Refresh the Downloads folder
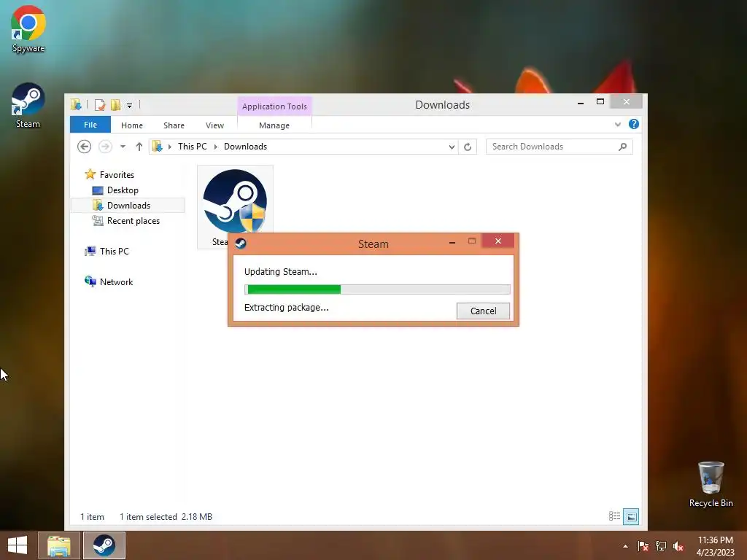Viewport: 747px width, 560px height. point(468,147)
